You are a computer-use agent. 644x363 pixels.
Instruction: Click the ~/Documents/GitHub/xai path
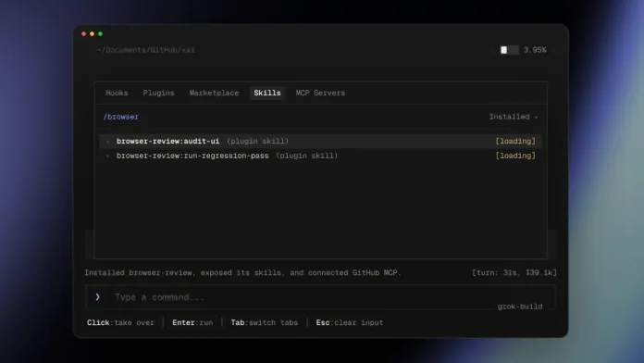point(146,50)
